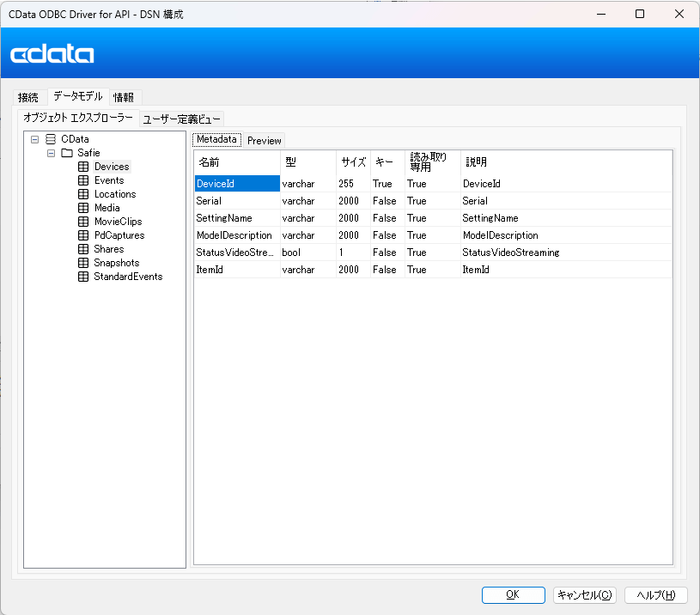Open the ユーザー定義ビュー tab
This screenshot has height=615, width=700.
coord(180,119)
